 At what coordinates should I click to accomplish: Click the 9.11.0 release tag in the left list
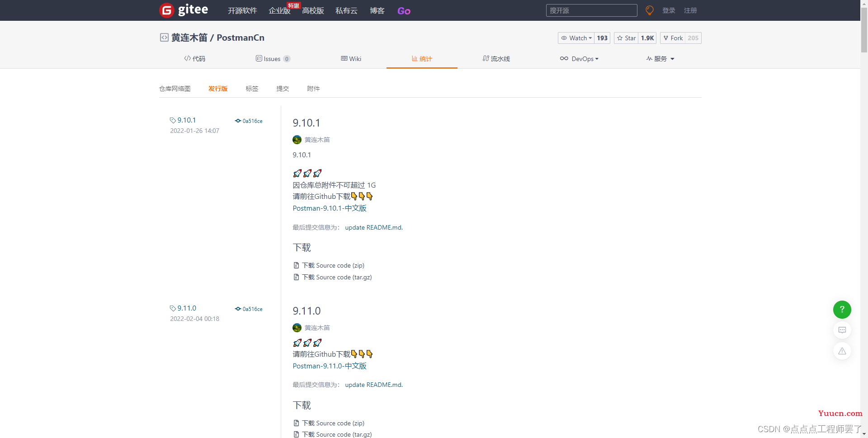[x=183, y=308]
